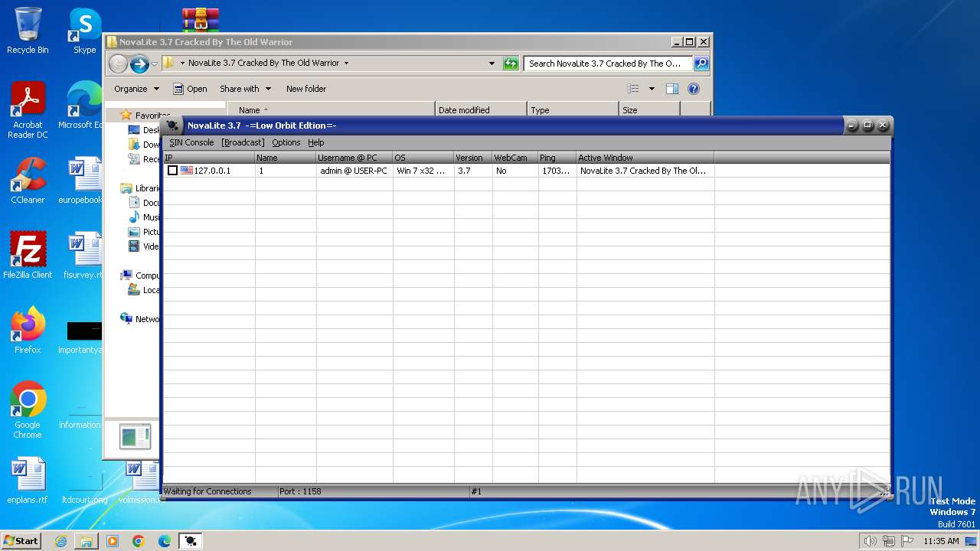The image size is (980, 551).
Task: Select the admin @ USER-PC cell
Action: (x=354, y=171)
